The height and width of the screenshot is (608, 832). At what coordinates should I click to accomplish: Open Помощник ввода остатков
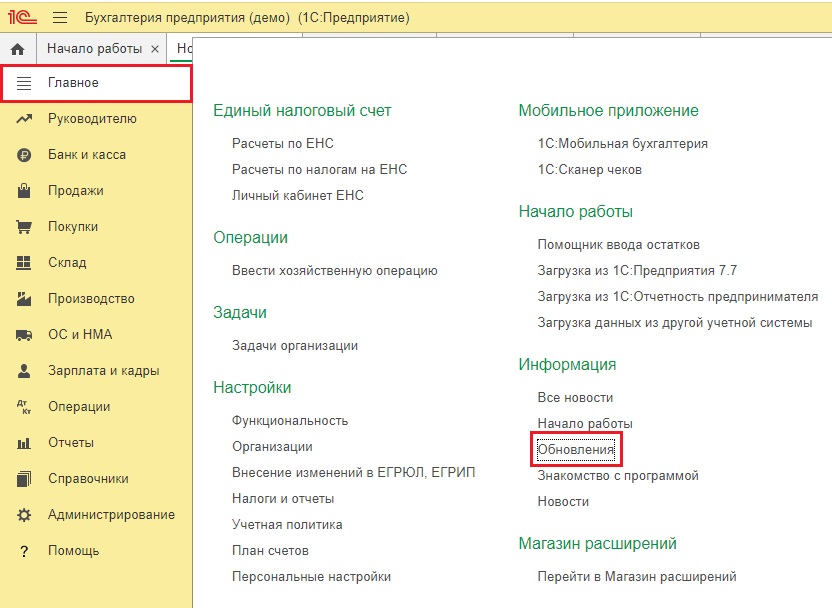[619, 245]
